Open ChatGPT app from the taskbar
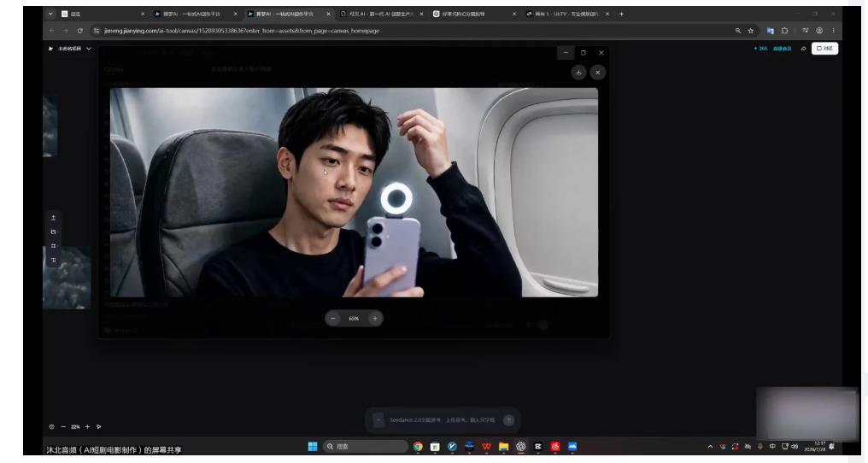This screenshot has height=463, width=868. tap(521, 447)
